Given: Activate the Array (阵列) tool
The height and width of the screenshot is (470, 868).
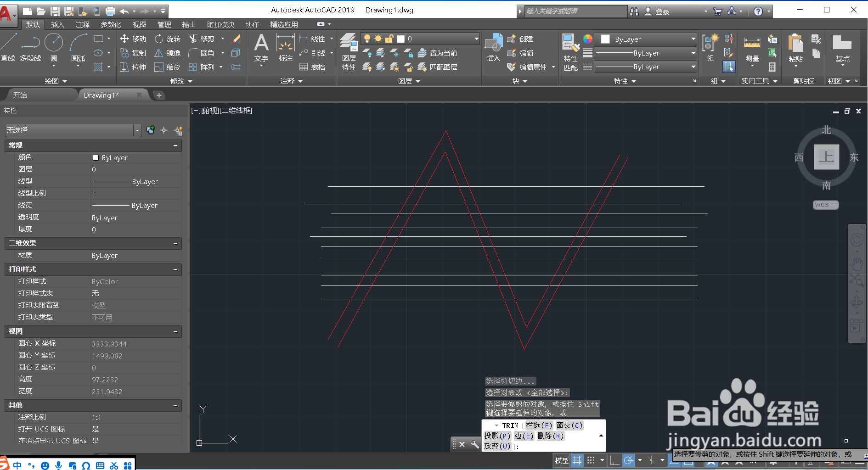Looking at the screenshot, I should (202, 67).
